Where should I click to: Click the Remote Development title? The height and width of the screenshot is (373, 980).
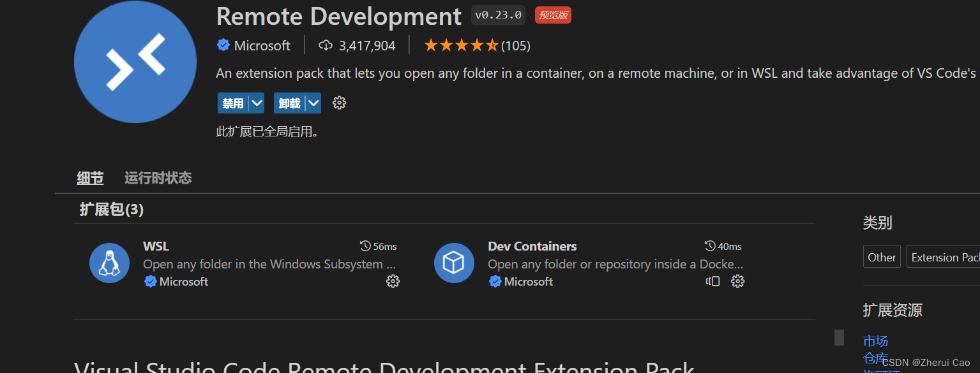click(x=339, y=16)
